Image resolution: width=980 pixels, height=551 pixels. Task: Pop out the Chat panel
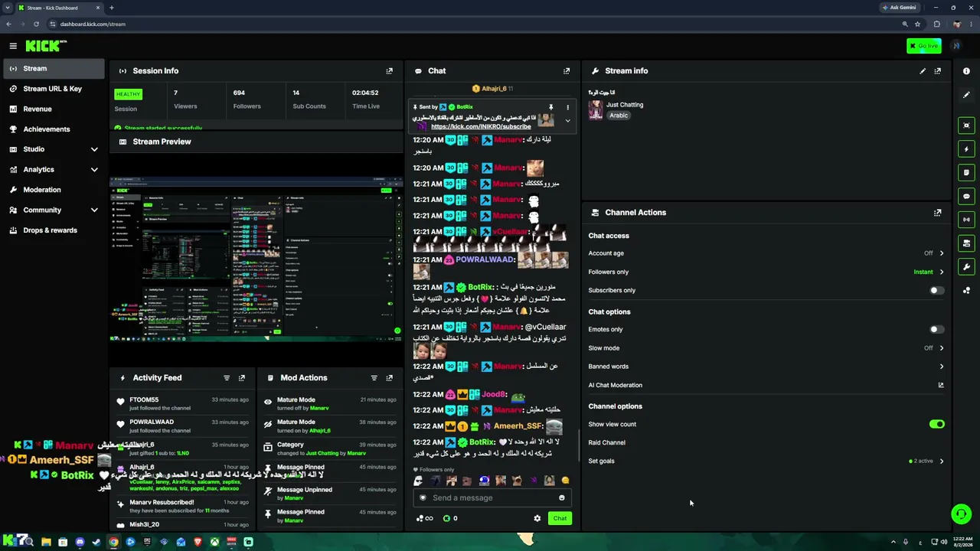point(567,71)
